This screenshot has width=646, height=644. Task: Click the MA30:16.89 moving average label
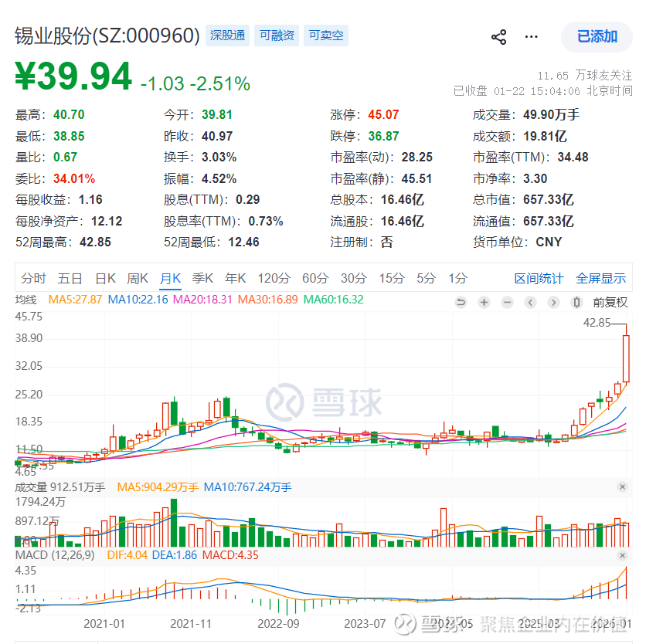268,300
